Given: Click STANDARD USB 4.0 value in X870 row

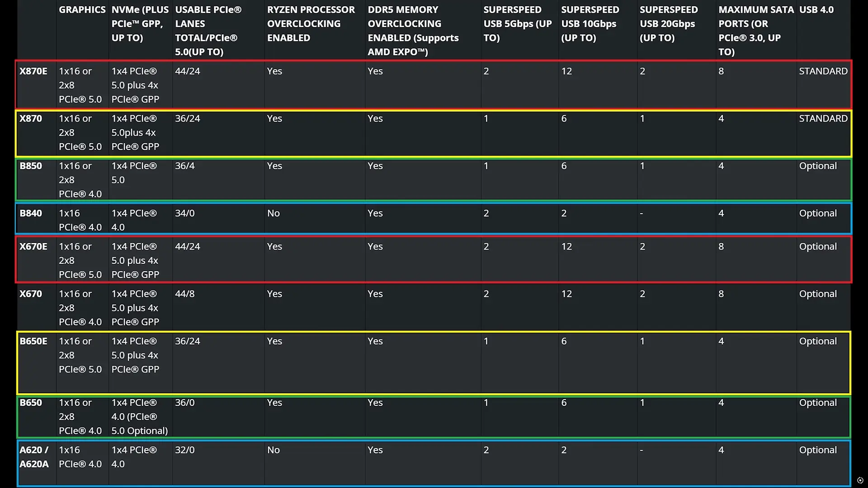Looking at the screenshot, I should point(823,118).
